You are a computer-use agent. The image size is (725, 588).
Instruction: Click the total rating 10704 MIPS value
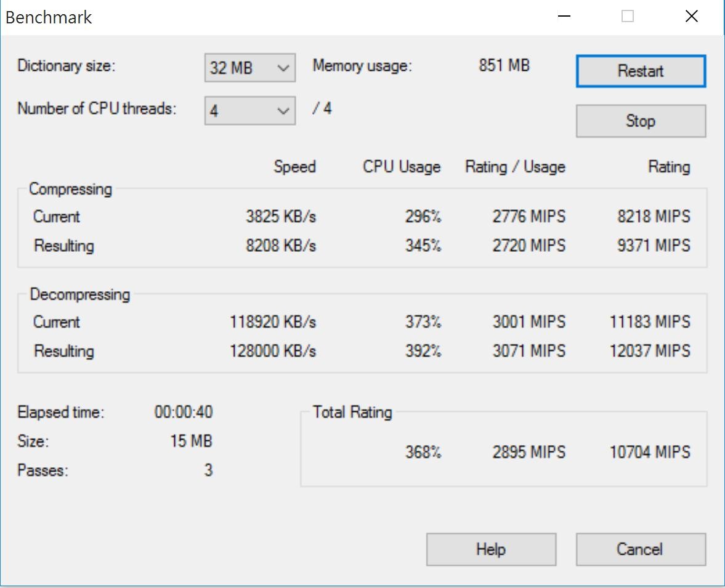tap(649, 453)
